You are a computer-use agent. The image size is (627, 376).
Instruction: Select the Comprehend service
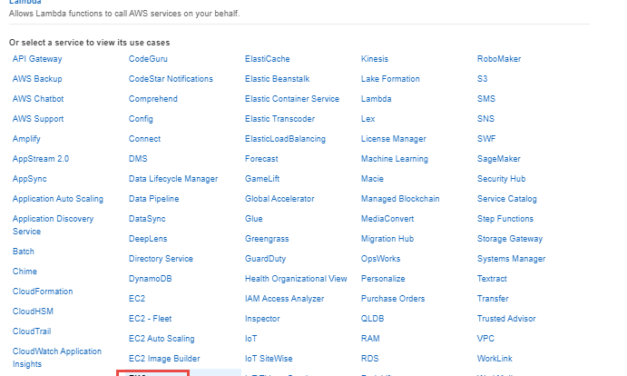[153, 99]
